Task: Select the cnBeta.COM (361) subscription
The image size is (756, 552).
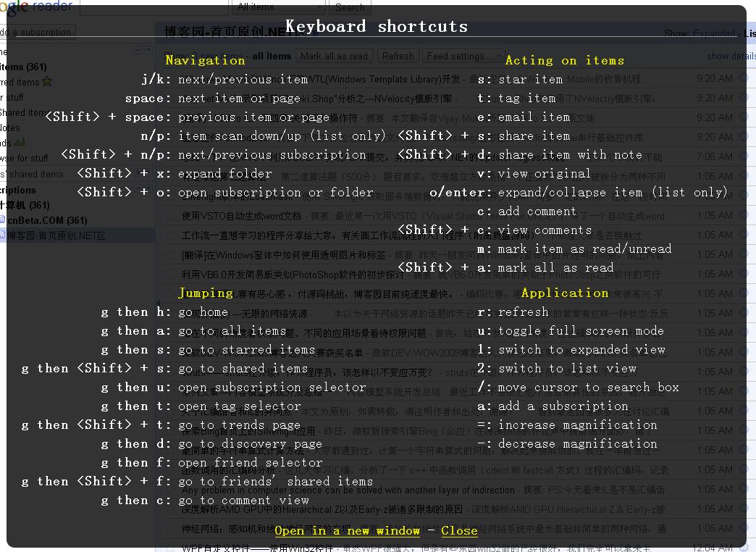Action: (47, 220)
